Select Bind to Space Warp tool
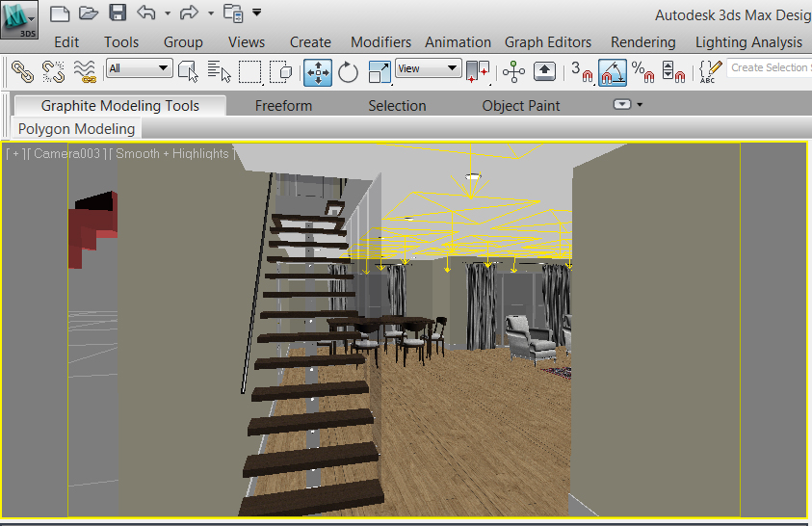812x526 pixels. (85, 72)
